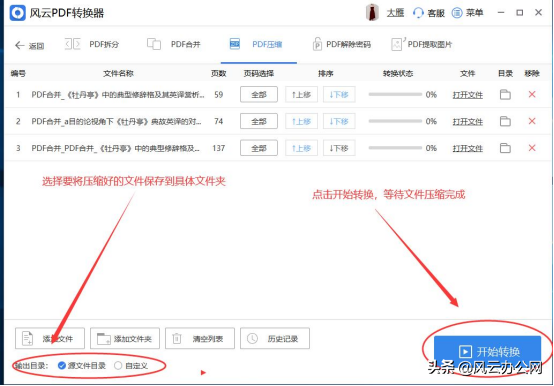Minimize the 风云PDF转换器 window
554x386 pixels.
point(501,13)
